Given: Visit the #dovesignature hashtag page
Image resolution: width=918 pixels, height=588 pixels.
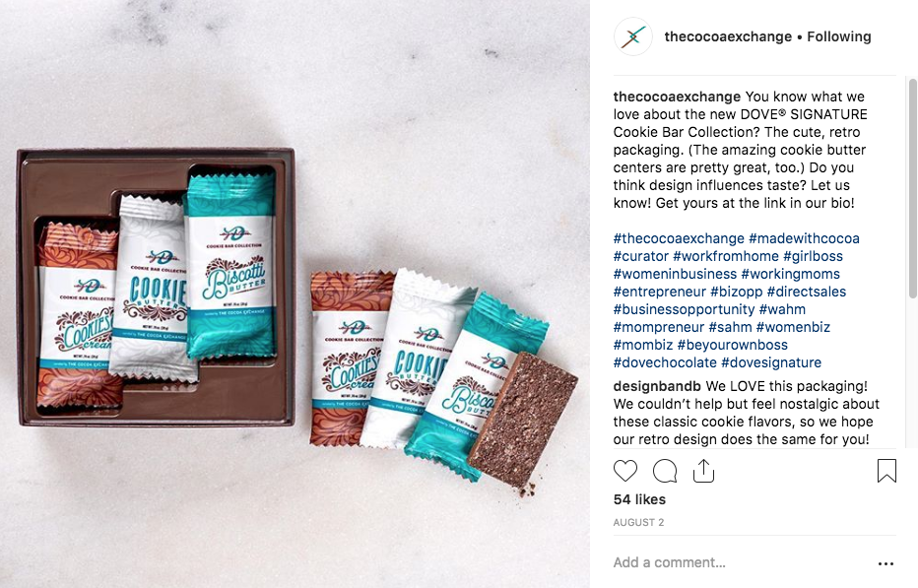Looking at the screenshot, I should (x=771, y=362).
